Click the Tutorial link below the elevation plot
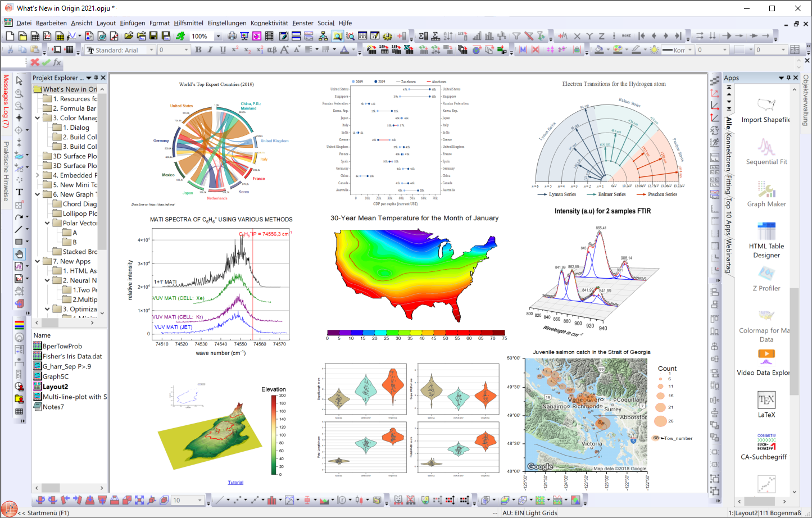This screenshot has width=812, height=518. (x=235, y=482)
